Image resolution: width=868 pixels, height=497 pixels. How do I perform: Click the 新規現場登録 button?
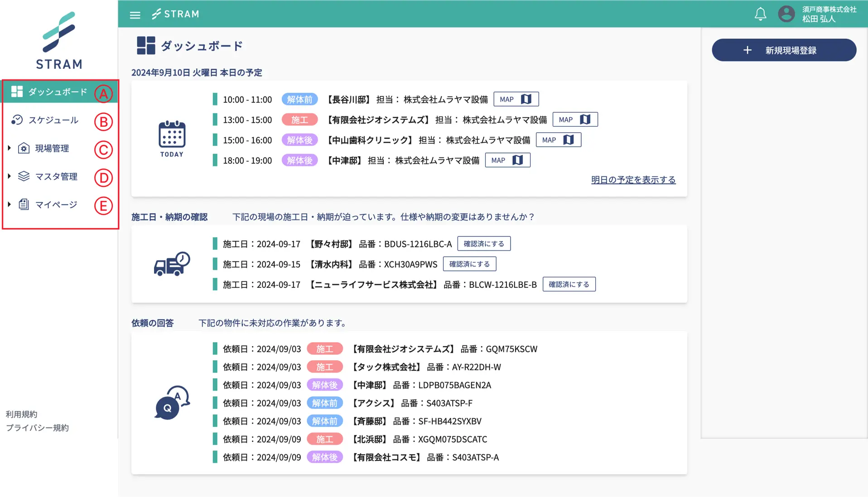pyautogui.click(x=784, y=50)
